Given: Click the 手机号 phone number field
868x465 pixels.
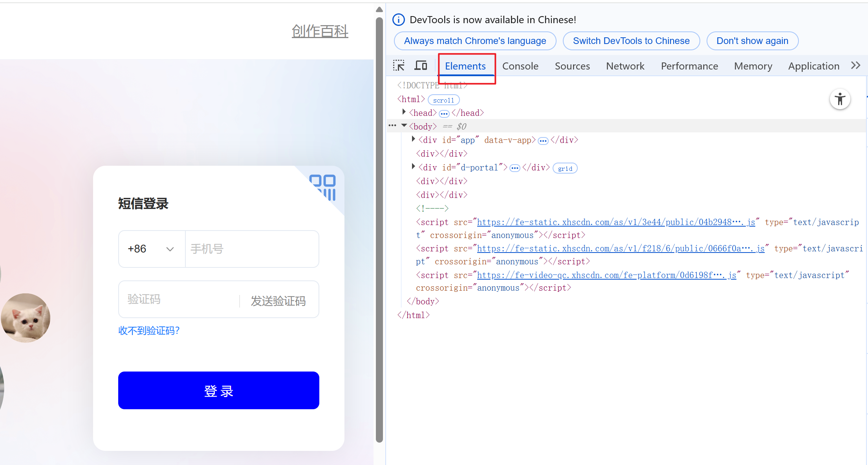Looking at the screenshot, I should coord(251,249).
